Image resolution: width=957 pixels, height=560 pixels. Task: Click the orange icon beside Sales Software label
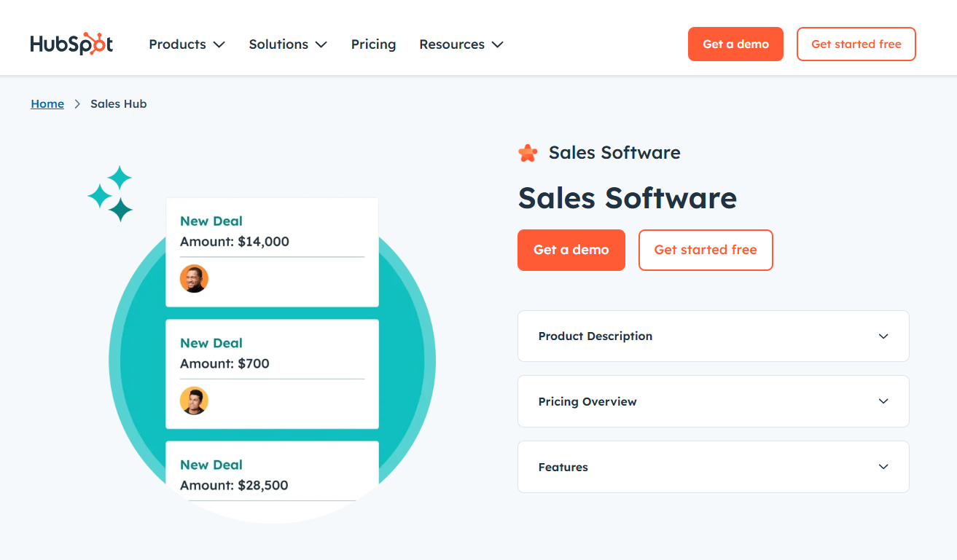(527, 153)
